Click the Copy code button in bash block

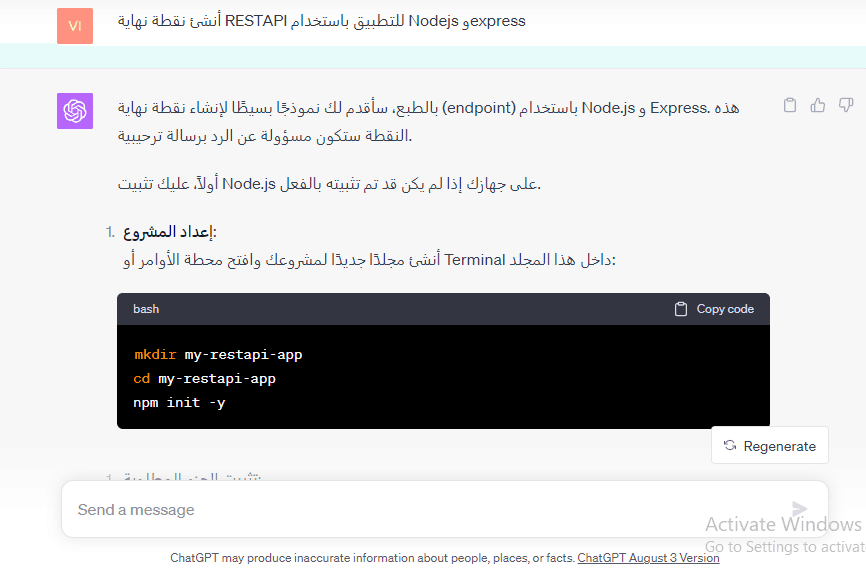714,309
